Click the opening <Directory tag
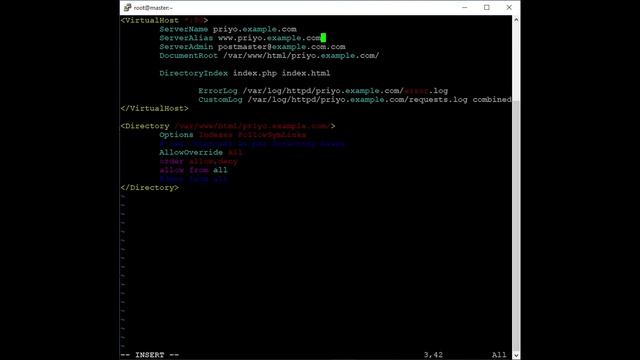 click(145, 126)
